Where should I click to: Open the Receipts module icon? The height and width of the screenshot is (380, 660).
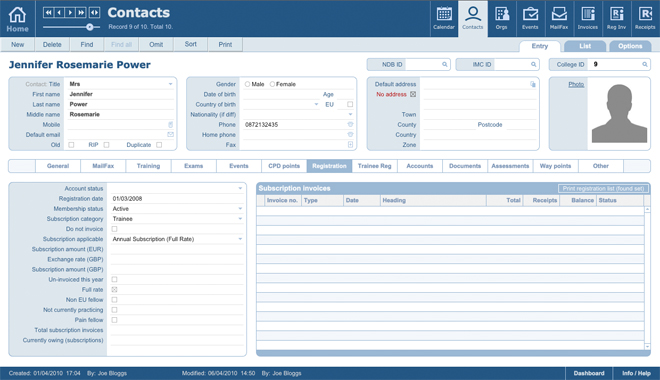point(645,19)
